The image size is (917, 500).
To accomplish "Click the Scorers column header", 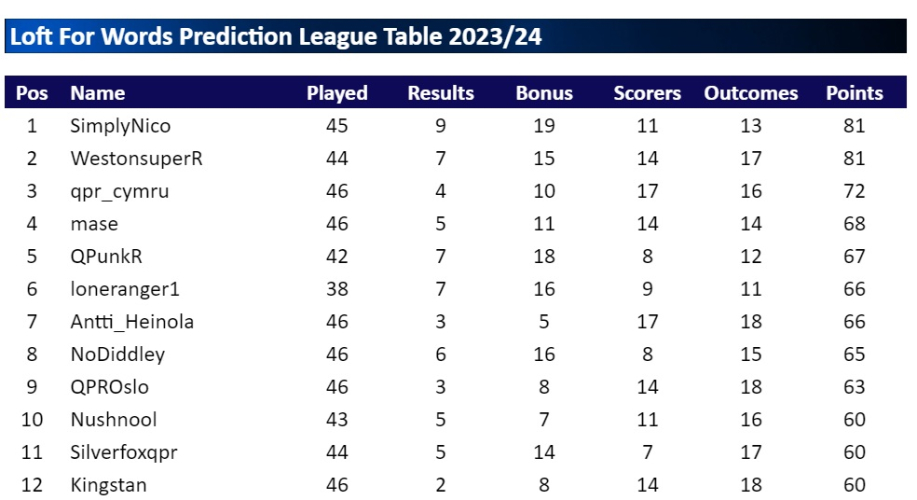I will (x=647, y=93).
